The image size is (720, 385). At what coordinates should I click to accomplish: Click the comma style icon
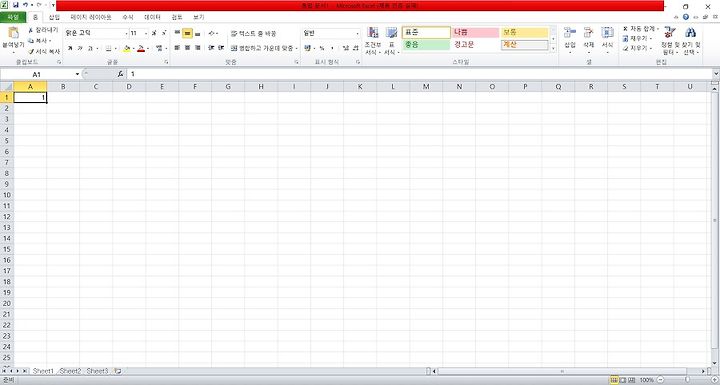point(332,48)
